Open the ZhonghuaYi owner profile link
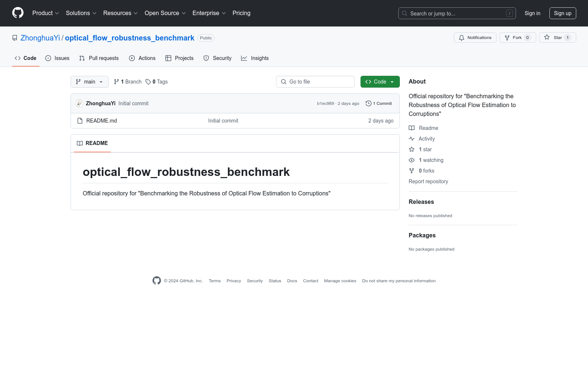Image resolution: width=588 pixels, height=368 pixels. (x=40, y=38)
